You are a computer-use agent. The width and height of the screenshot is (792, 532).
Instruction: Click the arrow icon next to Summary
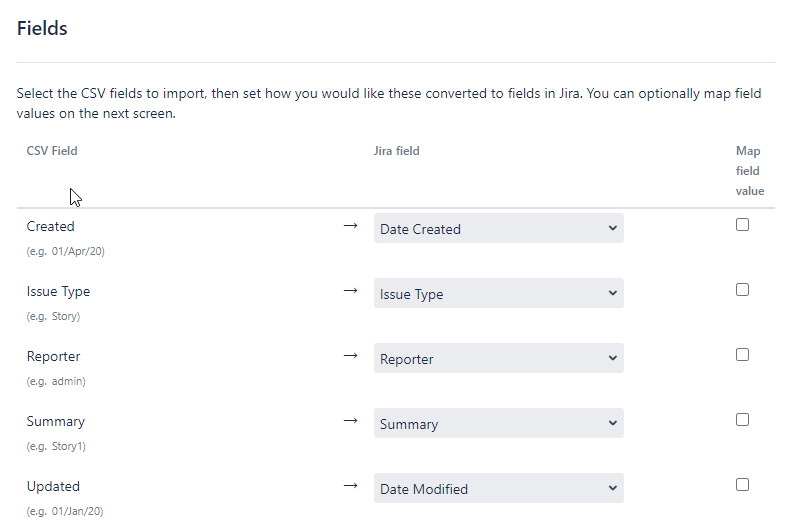350,421
